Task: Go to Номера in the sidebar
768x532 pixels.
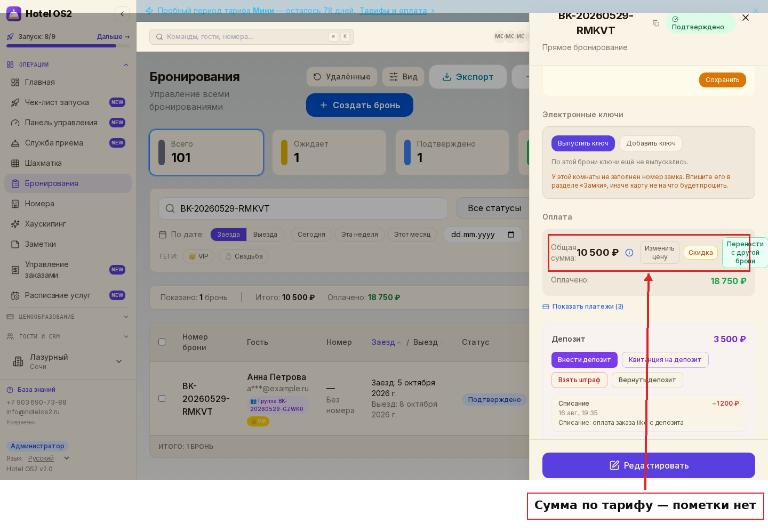Action: point(68,204)
